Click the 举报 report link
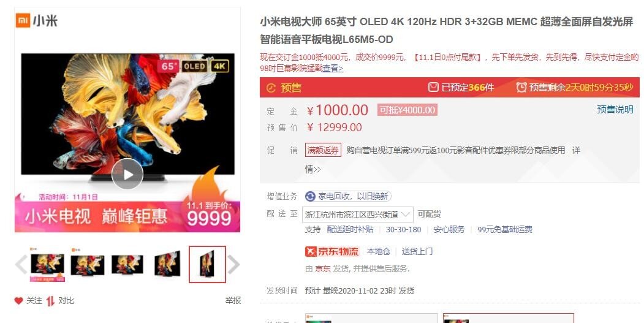The image size is (644, 323). 233,300
